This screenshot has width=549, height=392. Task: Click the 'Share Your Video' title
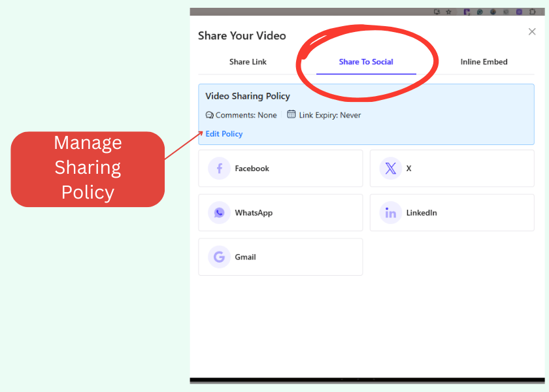click(x=242, y=36)
